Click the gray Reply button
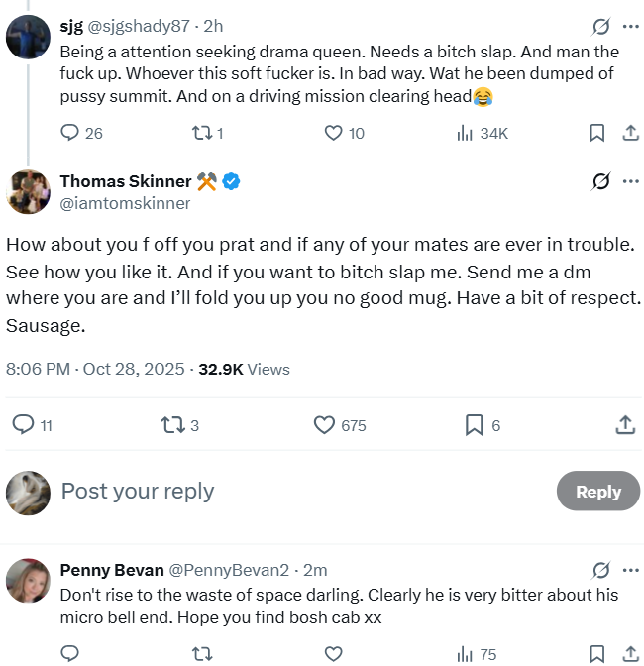Viewport: 644px width, 666px height. tap(598, 492)
